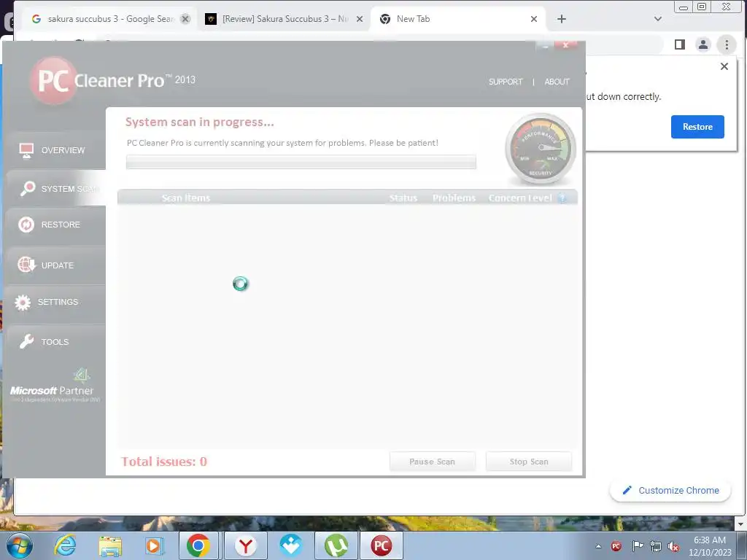Screen dimensions: 747x560
Task: Click the Problems column header
Action: tap(454, 198)
